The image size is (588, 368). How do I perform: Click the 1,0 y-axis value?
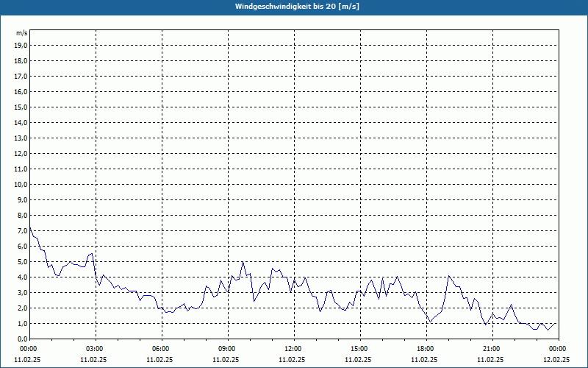click(x=22, y=324)
